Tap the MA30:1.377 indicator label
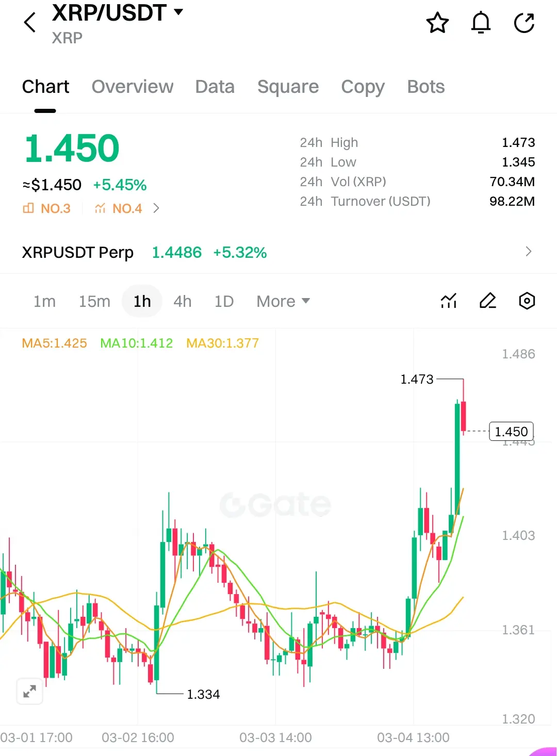This screenshot has height=756, width=557. click(223, 343)
